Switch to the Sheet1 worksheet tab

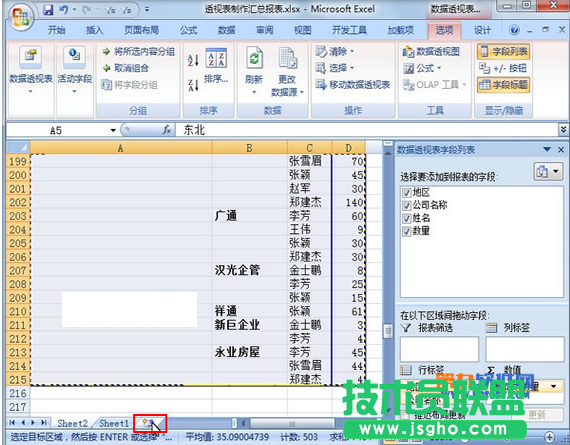point(114,424)
